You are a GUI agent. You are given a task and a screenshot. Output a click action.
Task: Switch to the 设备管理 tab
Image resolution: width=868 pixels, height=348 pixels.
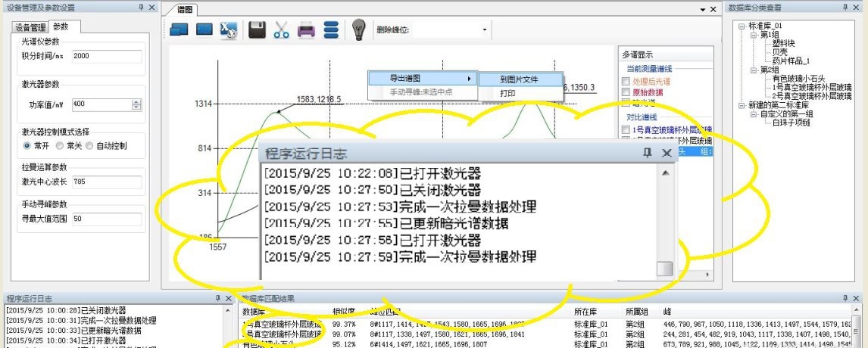(31, 26)
